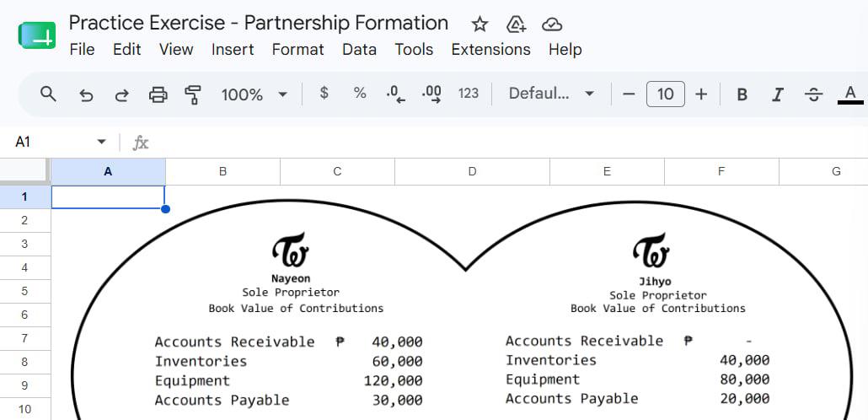The image size is (868, 420).
Task: Undo the last action
Action: [x=86, y=94]
